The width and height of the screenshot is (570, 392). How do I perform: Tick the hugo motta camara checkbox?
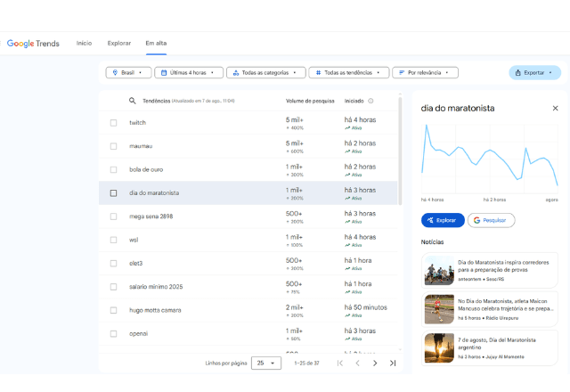[x=113, y=310]
